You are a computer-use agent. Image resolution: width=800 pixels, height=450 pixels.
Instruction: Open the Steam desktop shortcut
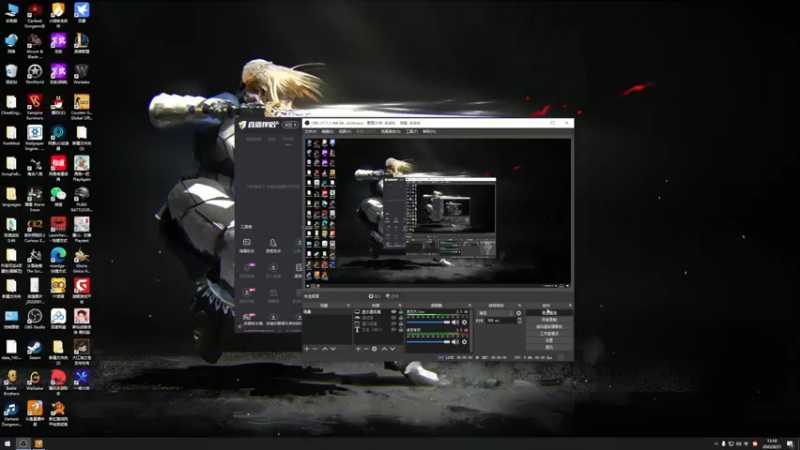tap(35, 349)
